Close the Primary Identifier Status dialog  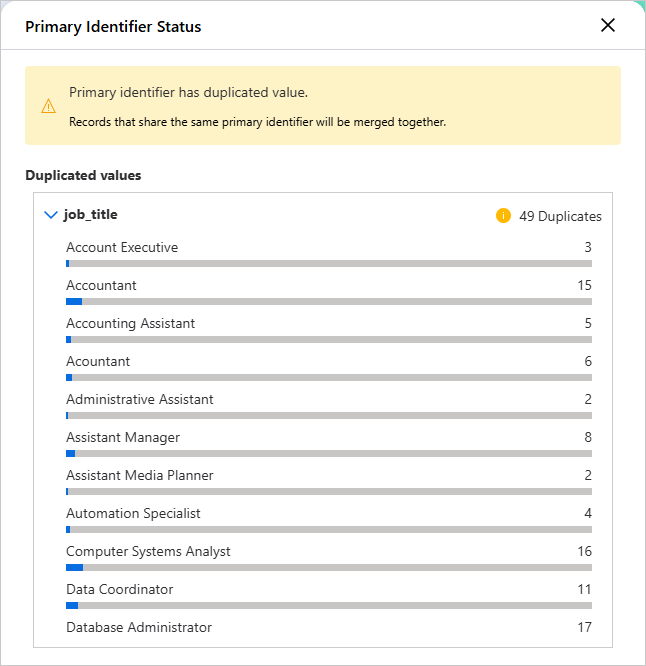(608, 25)
